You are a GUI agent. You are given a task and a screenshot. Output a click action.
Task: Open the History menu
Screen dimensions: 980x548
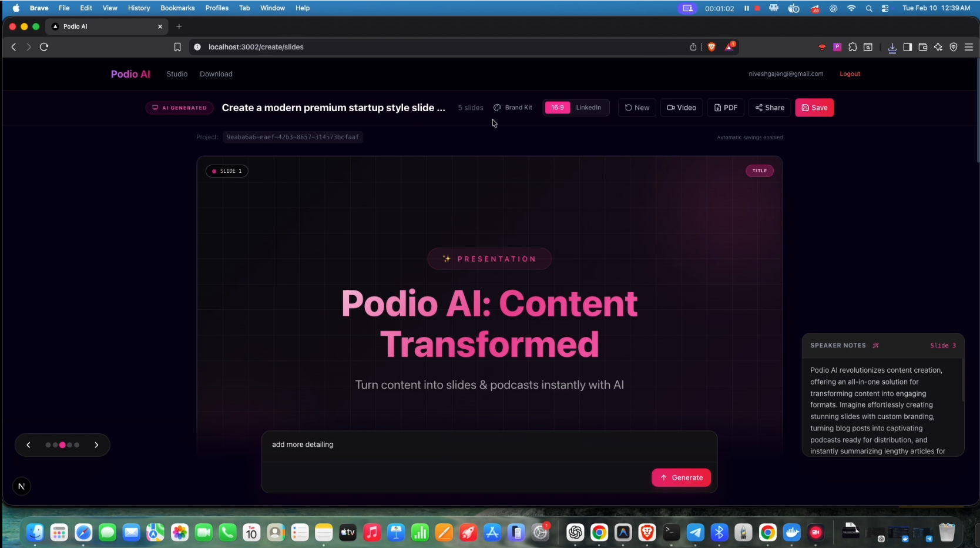(139, 8)
